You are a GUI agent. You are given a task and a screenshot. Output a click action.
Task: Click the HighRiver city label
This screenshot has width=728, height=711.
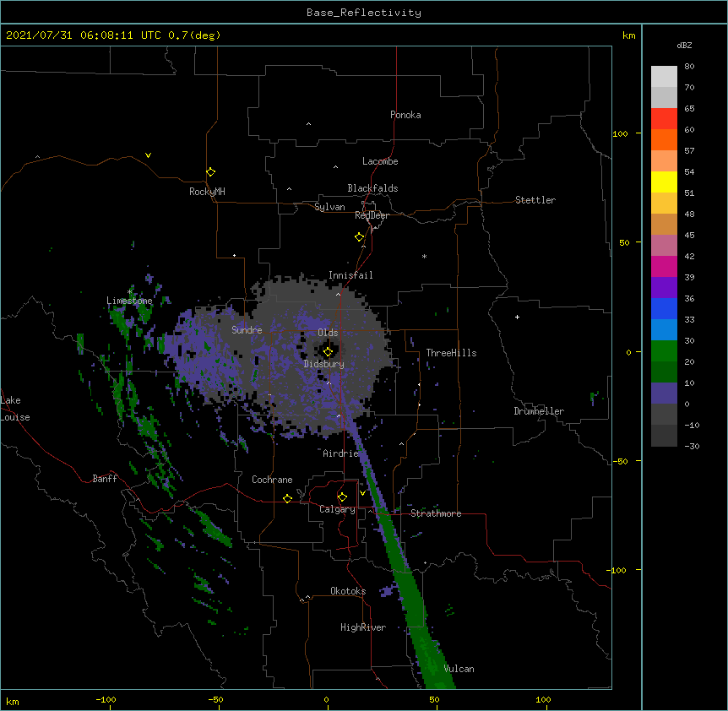coord(363,627)
